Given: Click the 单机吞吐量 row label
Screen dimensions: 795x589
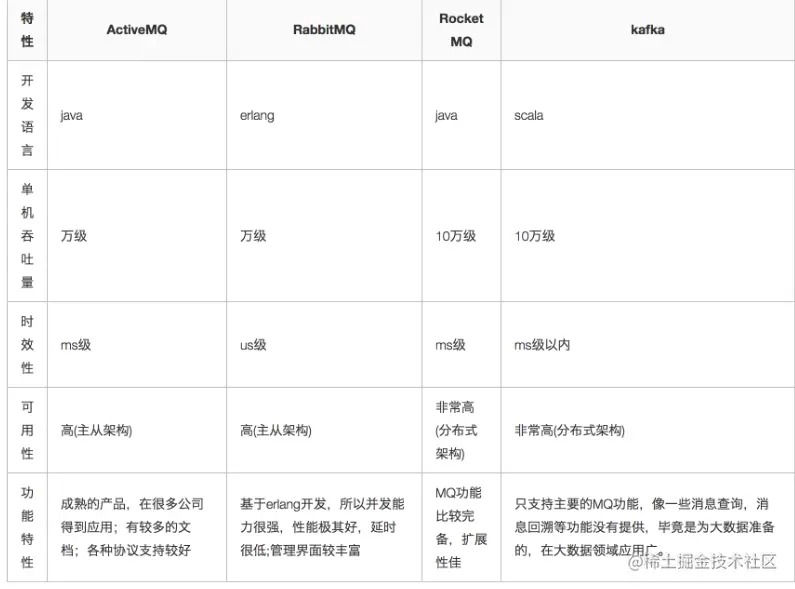Looking at the screenshot, I should [27, 236].
